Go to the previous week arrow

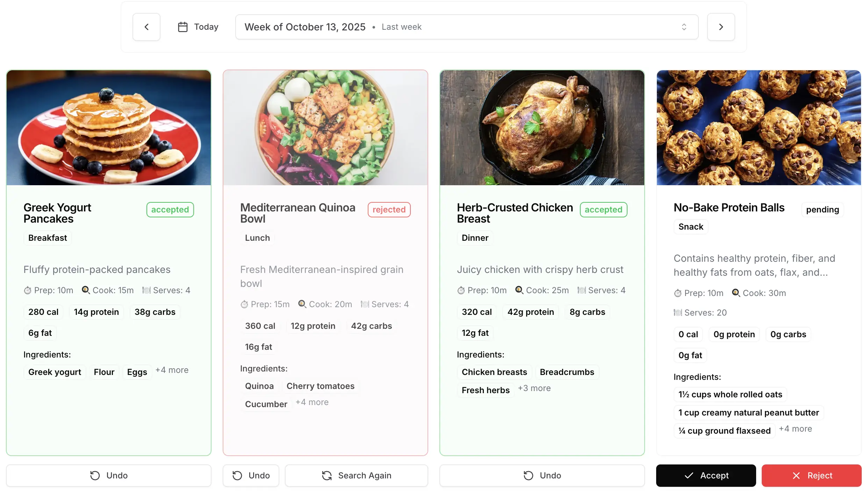[x=146, y=27]
